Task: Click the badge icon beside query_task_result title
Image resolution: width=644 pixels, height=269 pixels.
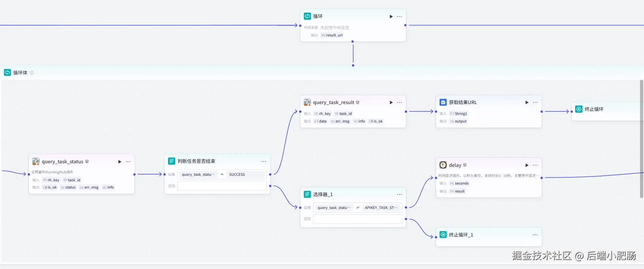Action: pos(358,102)
